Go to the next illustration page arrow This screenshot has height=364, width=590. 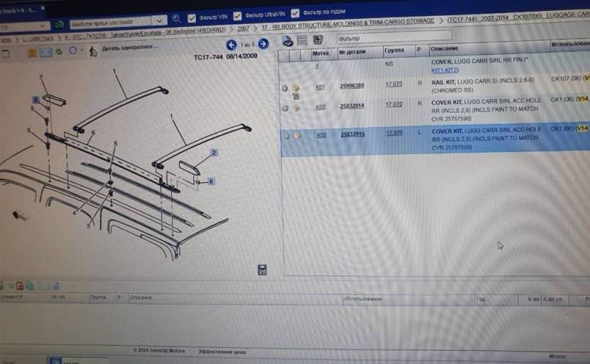263,44
